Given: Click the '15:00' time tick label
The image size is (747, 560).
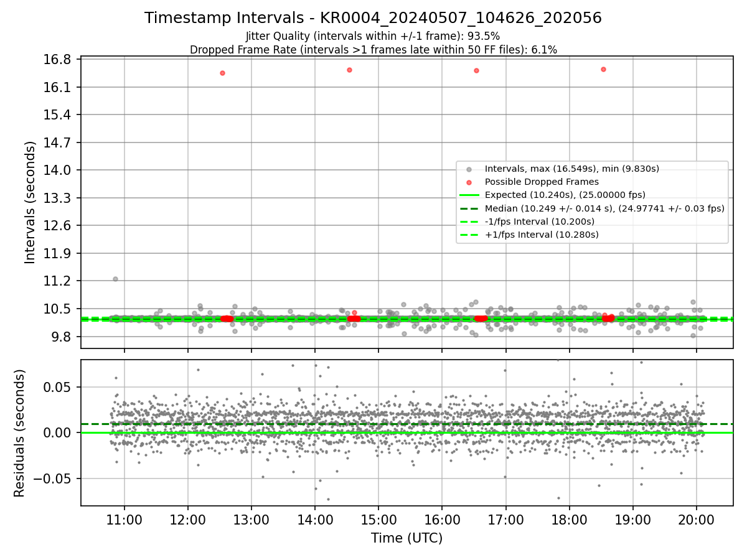Looking at the screenshot, I should [x=378, y=520].
